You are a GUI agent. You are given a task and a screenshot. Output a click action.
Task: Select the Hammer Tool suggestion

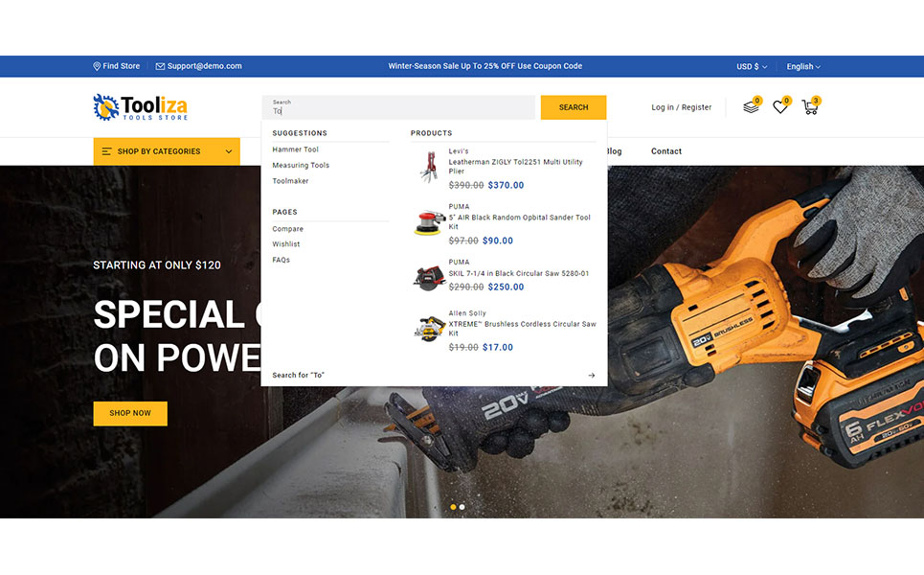coord(295,149)
